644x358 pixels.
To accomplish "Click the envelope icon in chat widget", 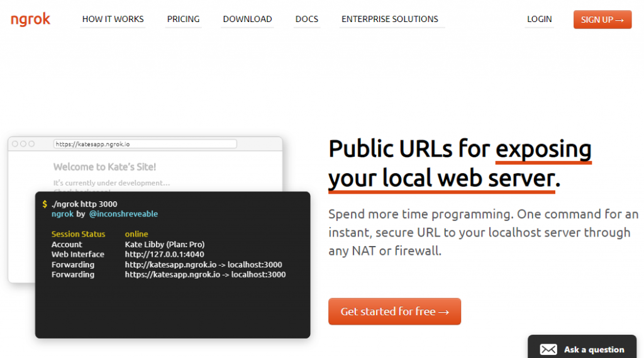I will (548, 349).
